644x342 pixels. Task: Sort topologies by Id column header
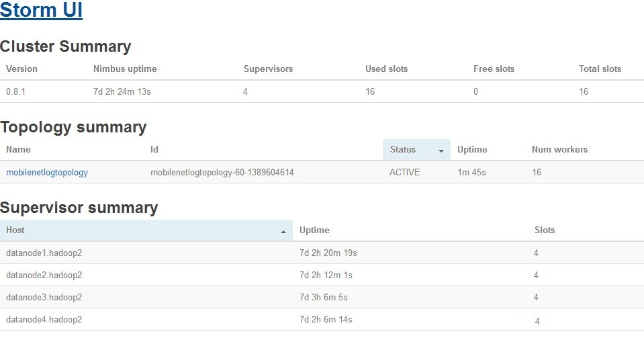tap(154, 149)
